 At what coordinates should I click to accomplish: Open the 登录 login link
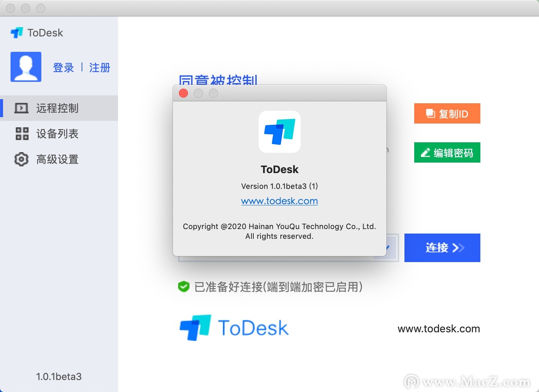[x=64, y=68]
